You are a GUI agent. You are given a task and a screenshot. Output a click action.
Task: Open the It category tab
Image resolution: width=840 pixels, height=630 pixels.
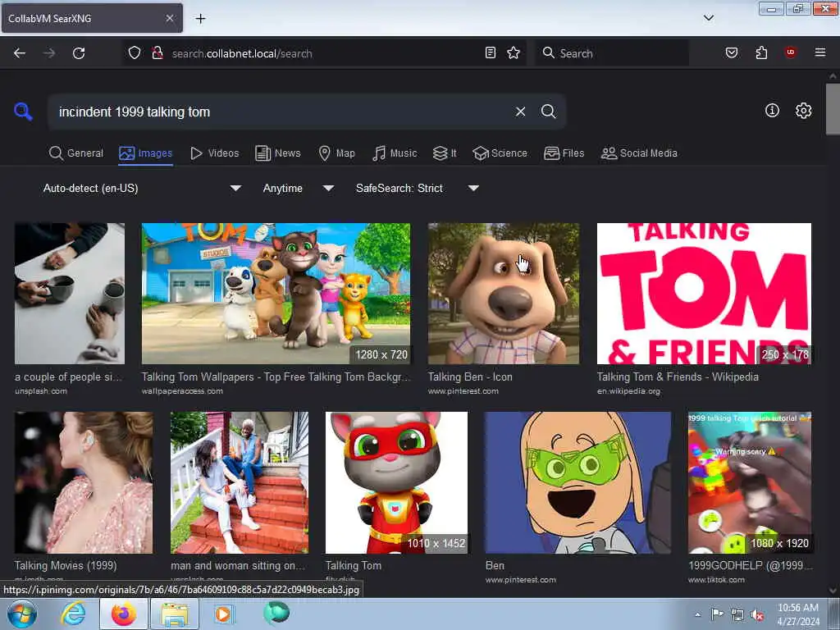(x=445, y=153)
